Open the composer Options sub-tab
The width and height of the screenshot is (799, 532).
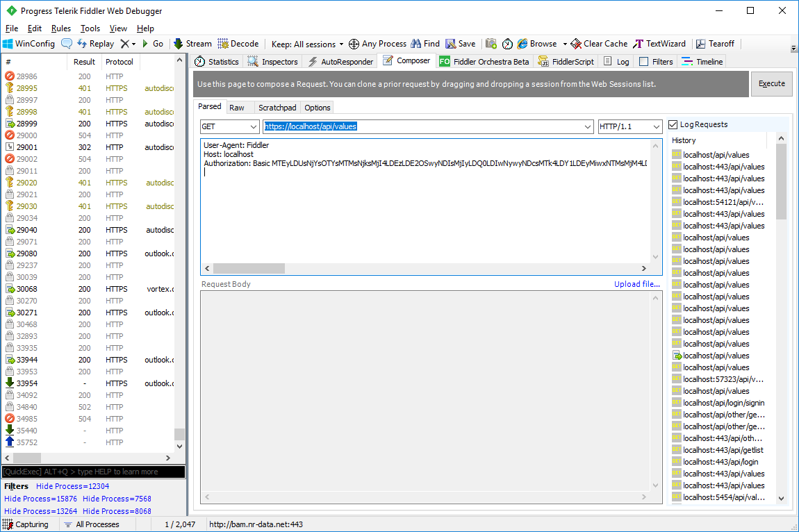(318, 108)
